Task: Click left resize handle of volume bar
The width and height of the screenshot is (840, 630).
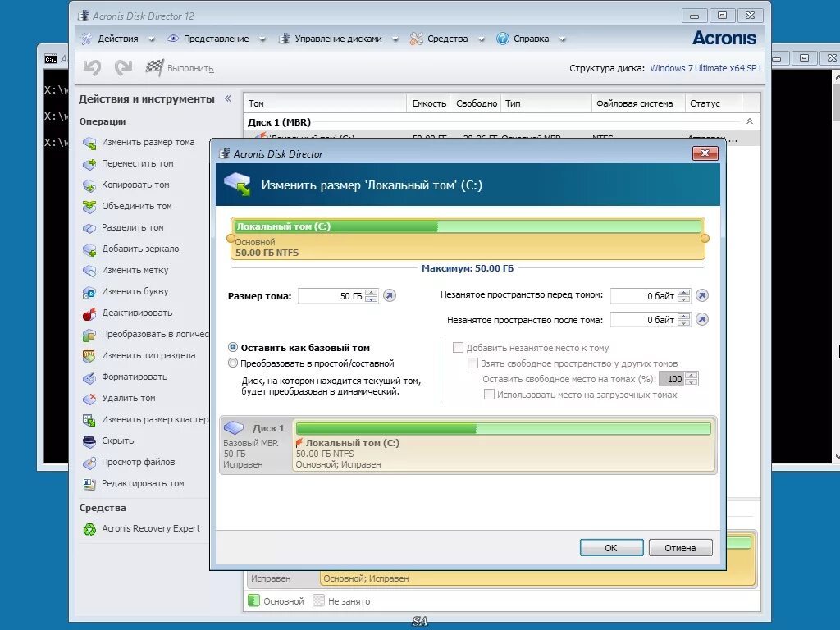Action: (x=231, y=239)
